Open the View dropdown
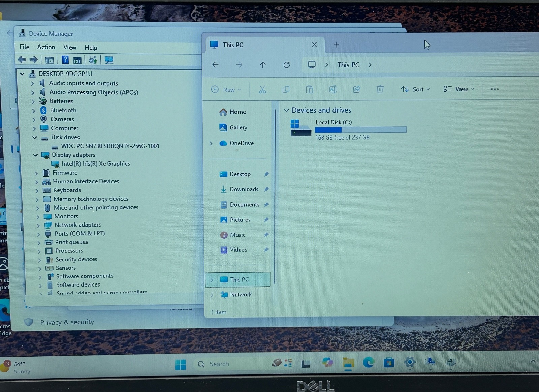This screenshot has width=539, height=392. coord(459,89)
